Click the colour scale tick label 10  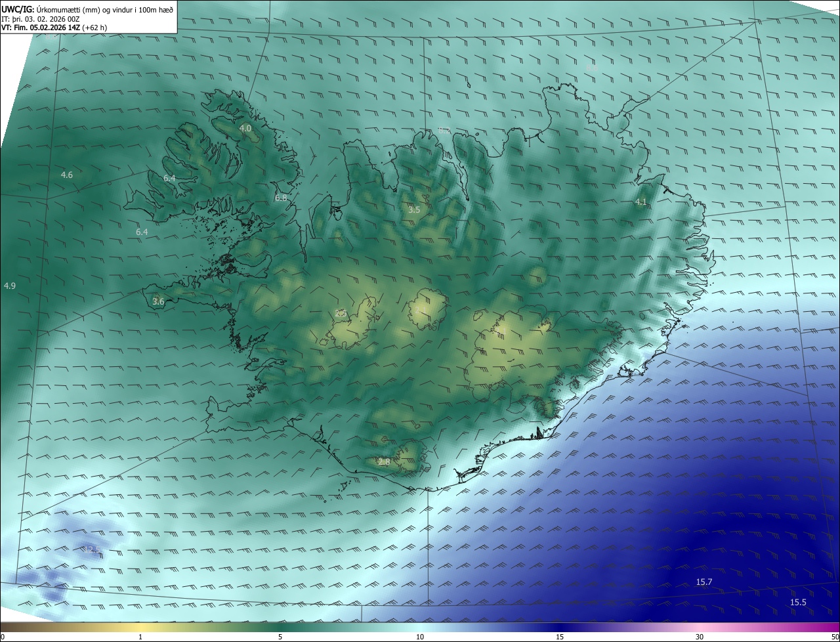pyautogui.click(x=420, y=637)
